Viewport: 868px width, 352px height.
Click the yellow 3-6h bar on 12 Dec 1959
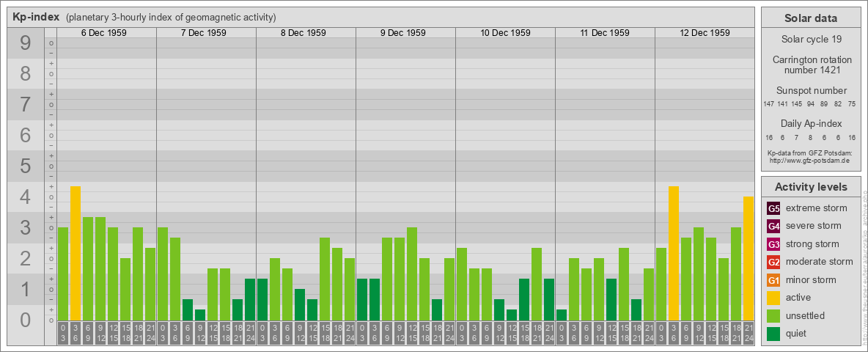673,254
